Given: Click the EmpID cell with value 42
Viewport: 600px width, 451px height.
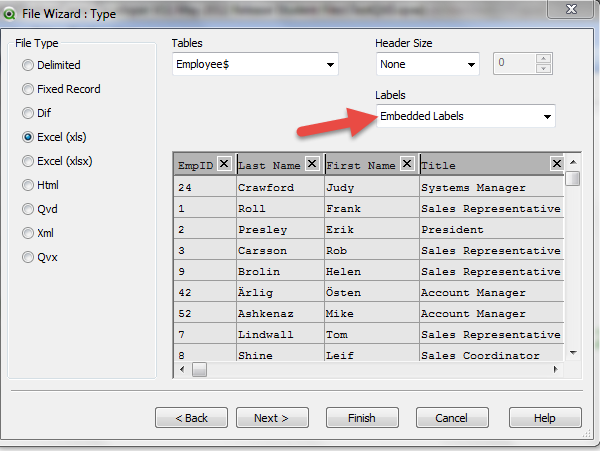Looking at the screenshot, I should (205, 292).
